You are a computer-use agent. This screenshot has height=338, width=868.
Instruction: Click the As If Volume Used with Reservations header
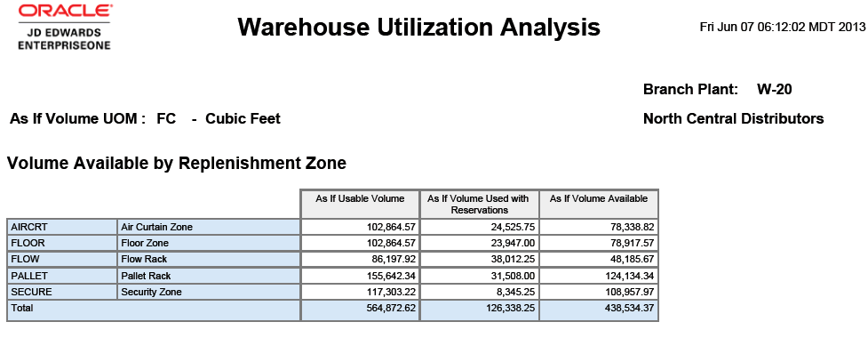click(480, 204)
